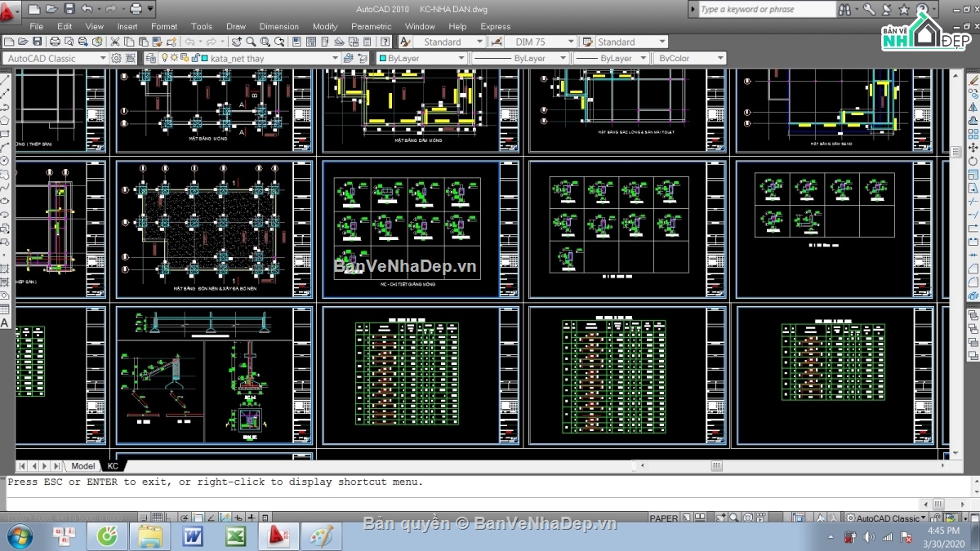Click the keyword search input field
Screen dimensions: 980x551
766,9
